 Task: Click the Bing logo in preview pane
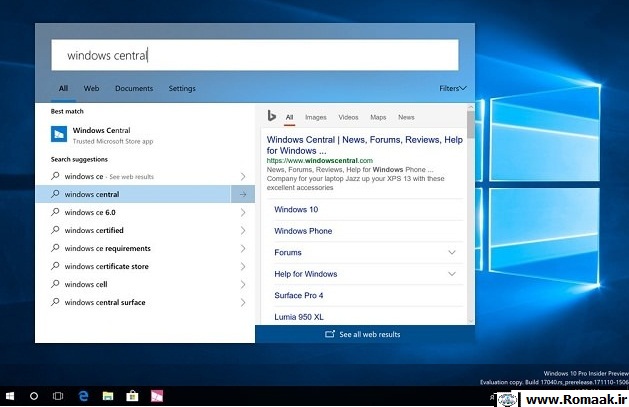pos(272,116)
